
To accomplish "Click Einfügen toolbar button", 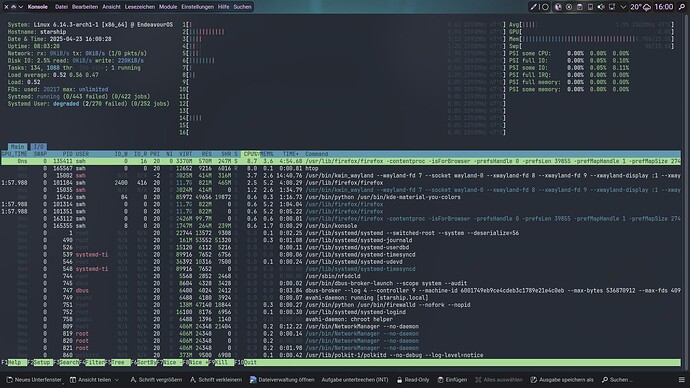I will point(452,380).
